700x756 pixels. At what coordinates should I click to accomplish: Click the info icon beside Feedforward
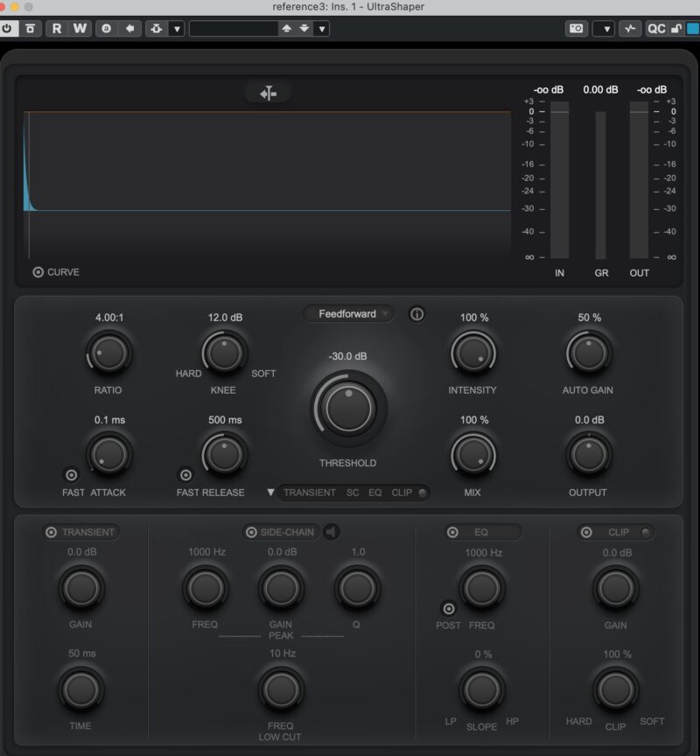(417, 314)
